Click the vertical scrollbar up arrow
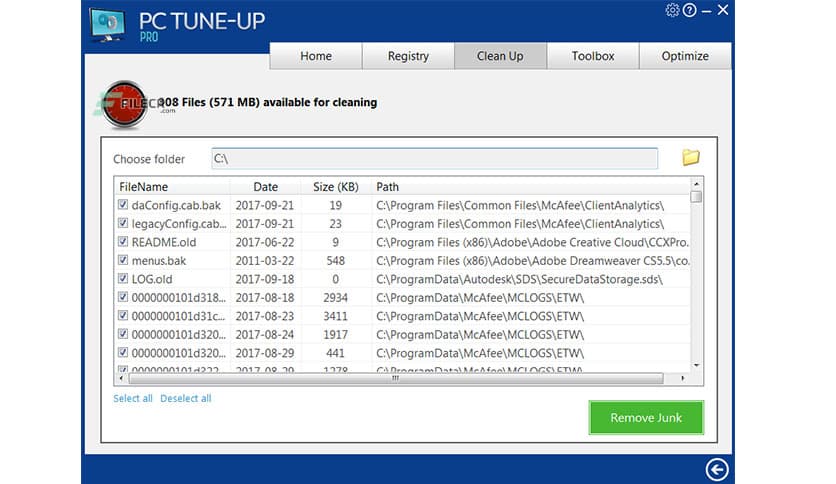Screen dimensions: 836x484 pyautogui.click(x=696, y=184)
